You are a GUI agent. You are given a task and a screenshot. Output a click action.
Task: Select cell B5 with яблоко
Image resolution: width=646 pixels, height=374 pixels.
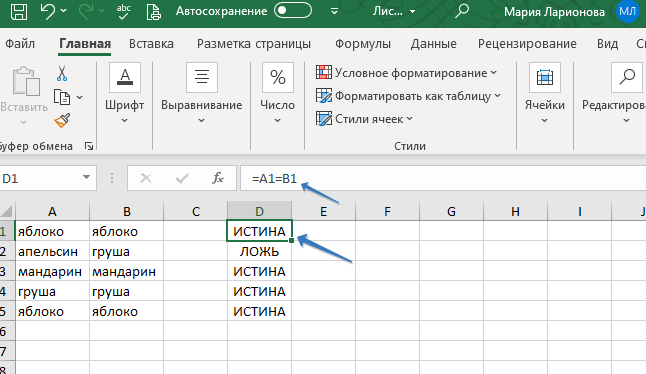click(126, 311)
